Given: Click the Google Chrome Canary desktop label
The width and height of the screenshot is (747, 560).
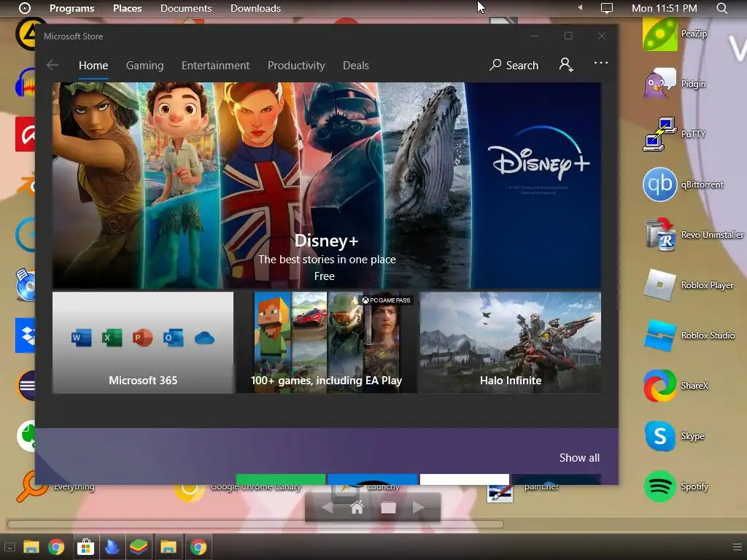Looking at the screenshot, I should point(256,486).
